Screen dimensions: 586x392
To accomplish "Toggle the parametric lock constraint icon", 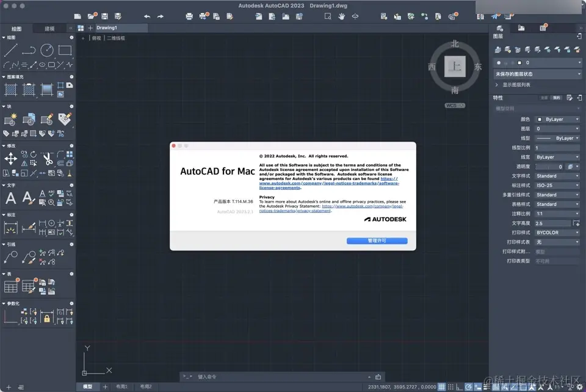I will 47,318.
